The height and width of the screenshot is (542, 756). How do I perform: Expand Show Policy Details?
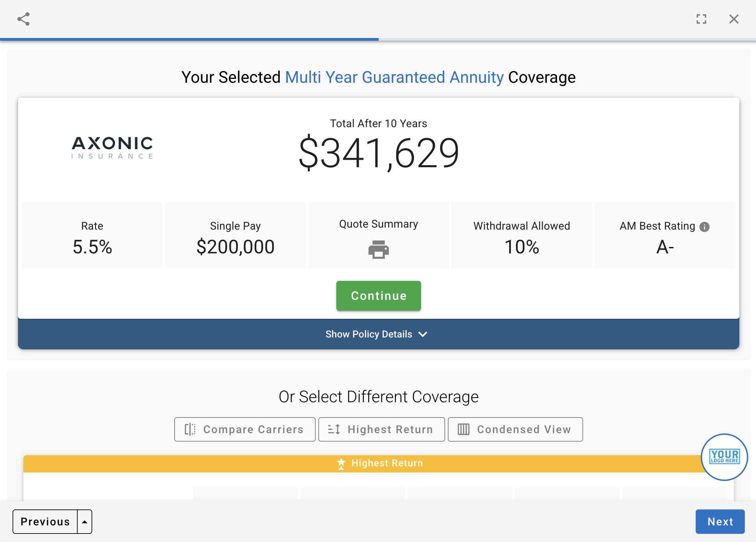coord(369,334)
